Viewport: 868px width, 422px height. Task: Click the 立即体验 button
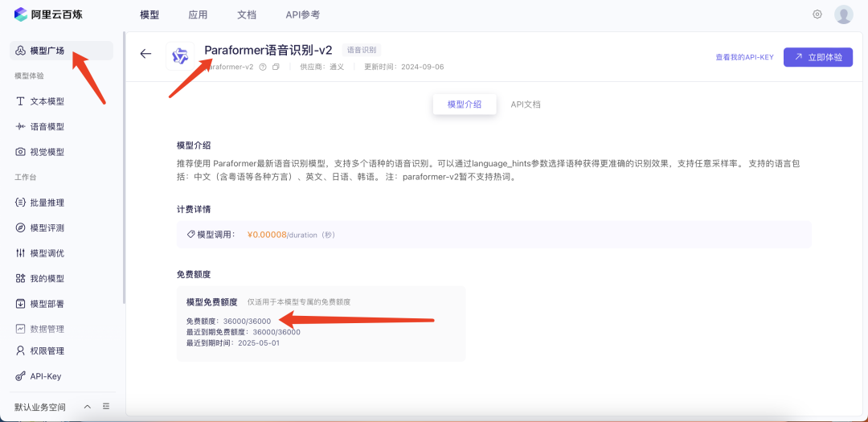818,57
